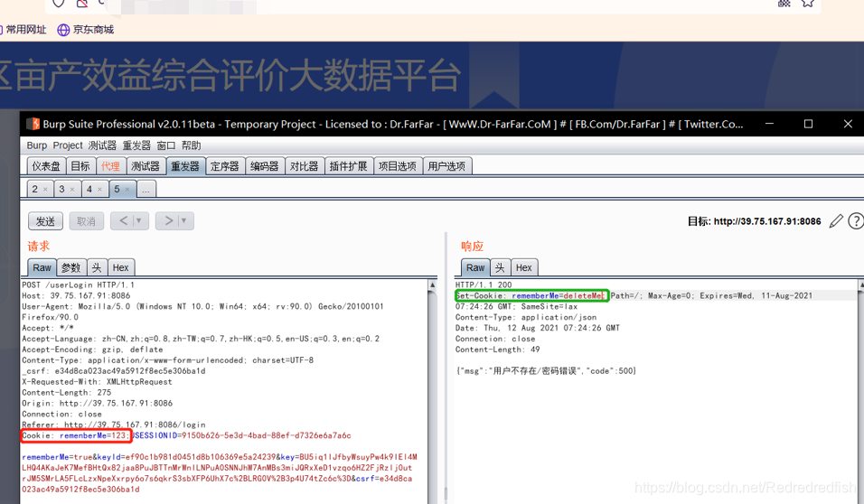The width and height of the screenshot is (864, 504).
Task: Close repeater tab 2 with its x
Action: coord(45,189)
